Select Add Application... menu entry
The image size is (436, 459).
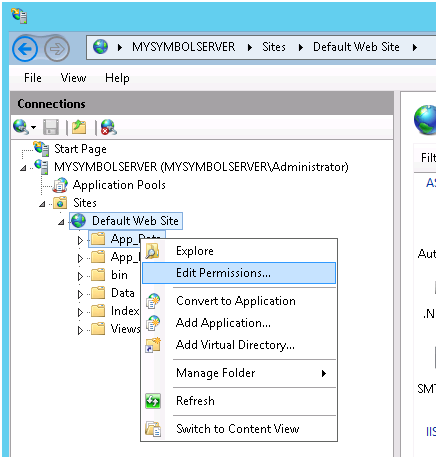239,323
